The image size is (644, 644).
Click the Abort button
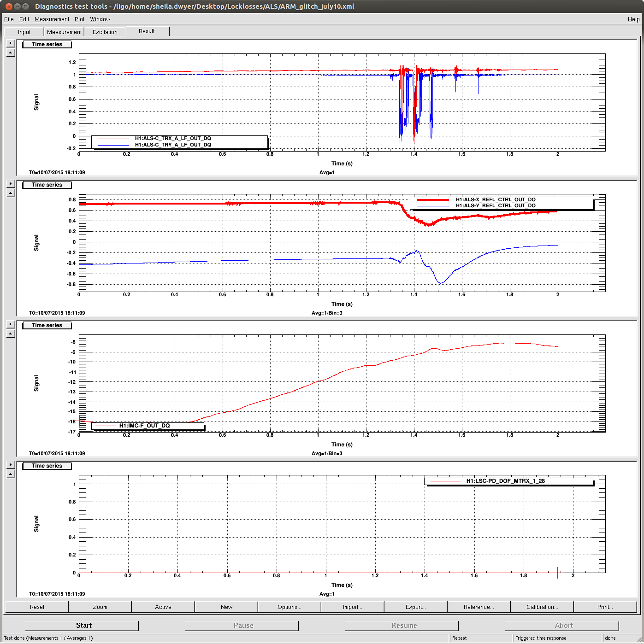coord(561,626)
